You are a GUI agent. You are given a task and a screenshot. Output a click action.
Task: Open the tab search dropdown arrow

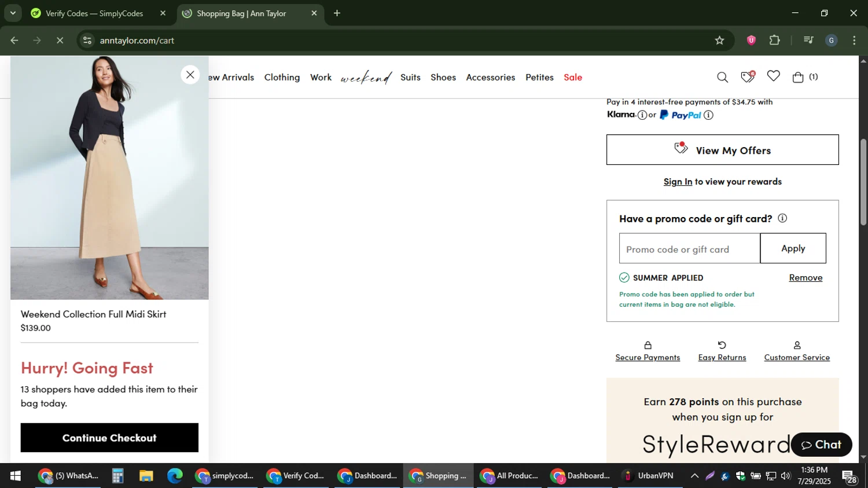pyautogui.click(x=13, y=13)
